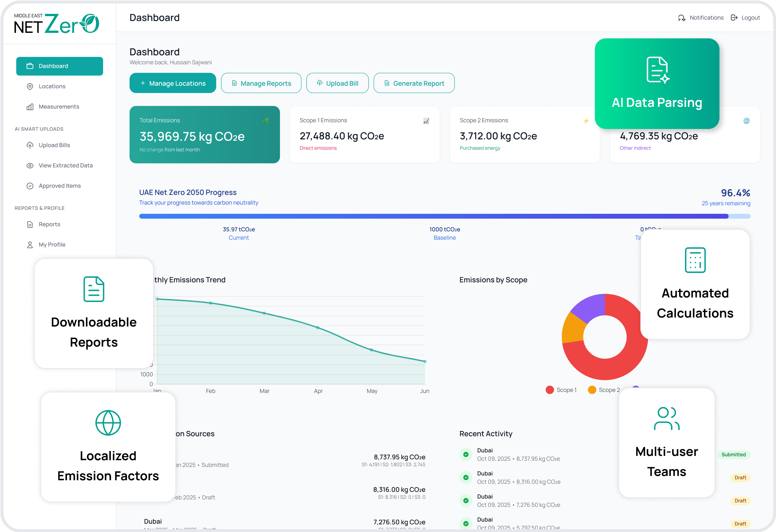Select Dashboard in the sidebar navigation

click(59, 66)
